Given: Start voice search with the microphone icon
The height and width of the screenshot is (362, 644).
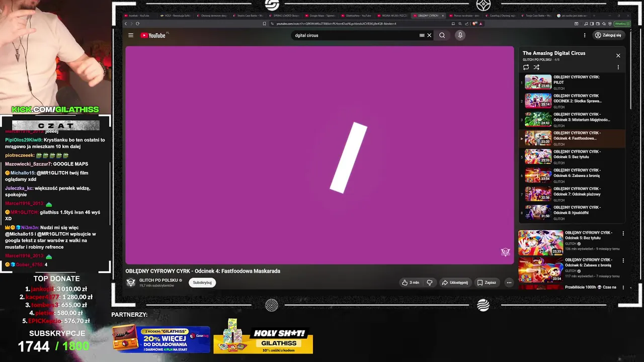Looking at the screenshot, I should (x=460, y=35).
